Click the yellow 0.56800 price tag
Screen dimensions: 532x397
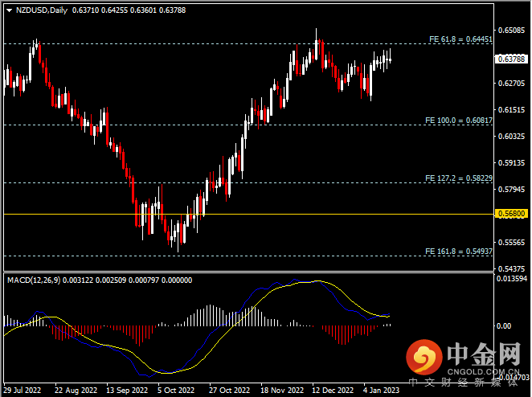[x=511, y=215]
